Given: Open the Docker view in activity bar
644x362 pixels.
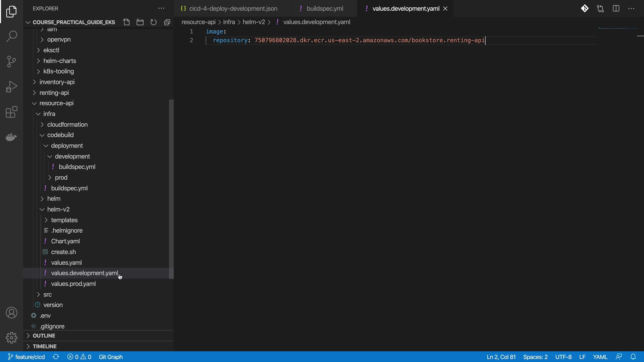Looking at the screenshot, I should 11,137.
